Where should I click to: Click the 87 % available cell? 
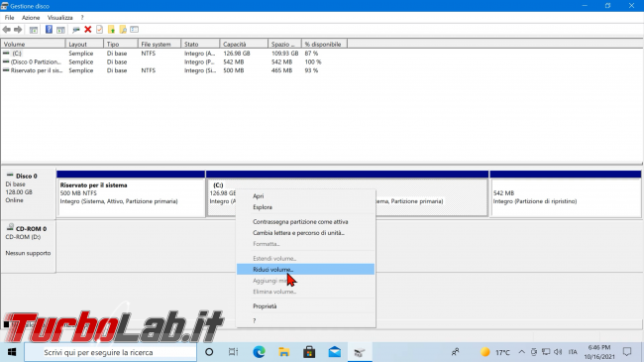(311, 54)
